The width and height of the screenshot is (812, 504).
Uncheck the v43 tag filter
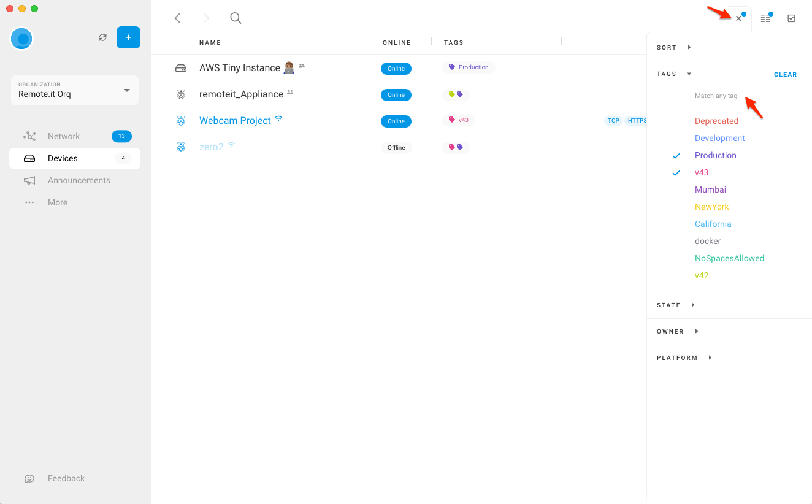pos(702,172)
